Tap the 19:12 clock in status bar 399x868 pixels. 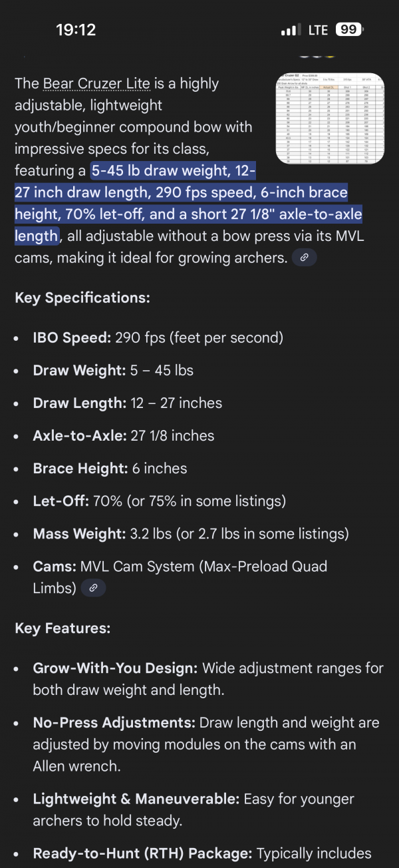point(76,30)
